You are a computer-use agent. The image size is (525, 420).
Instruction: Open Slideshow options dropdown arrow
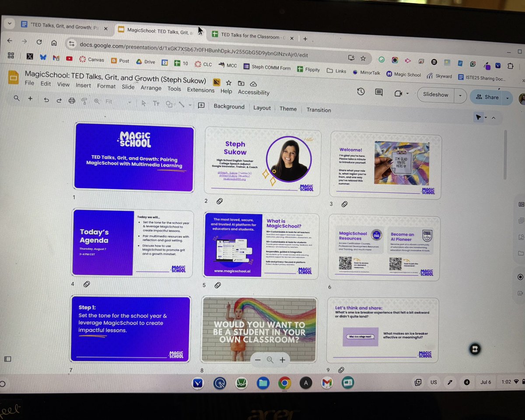pos(460,95)
